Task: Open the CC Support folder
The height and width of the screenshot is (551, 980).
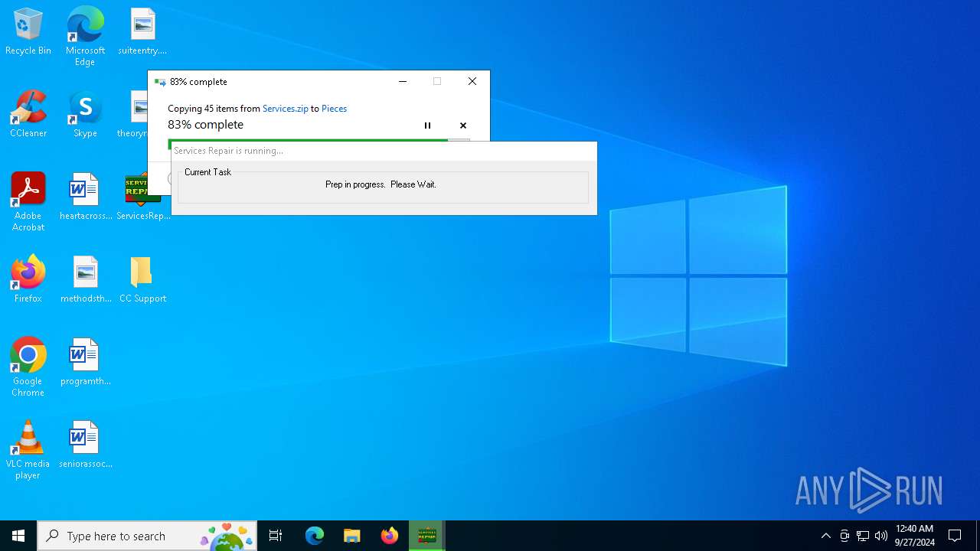Action: coord(142,280)
